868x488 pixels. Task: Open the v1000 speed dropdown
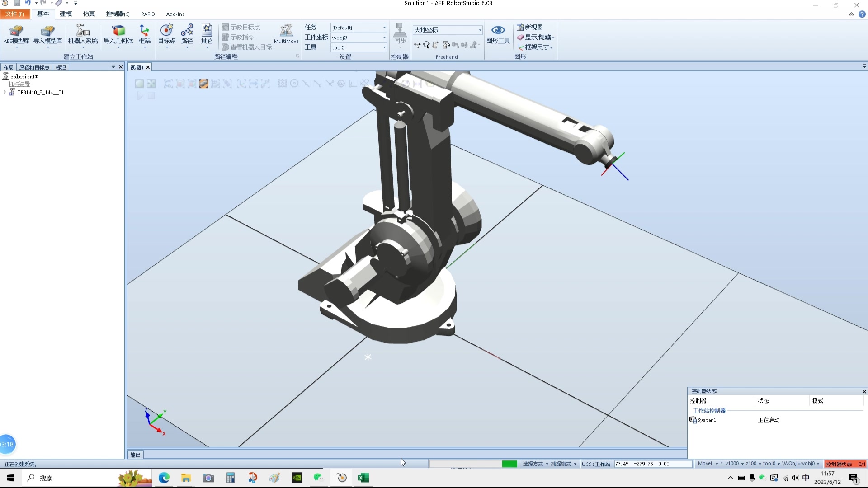(x=734, y=464)
